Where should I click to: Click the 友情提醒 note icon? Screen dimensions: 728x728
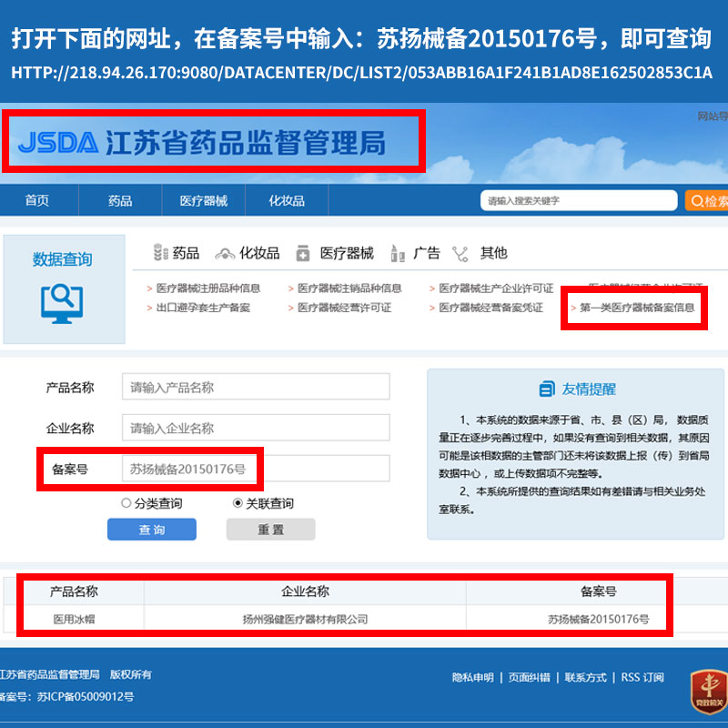coord(547,389)
